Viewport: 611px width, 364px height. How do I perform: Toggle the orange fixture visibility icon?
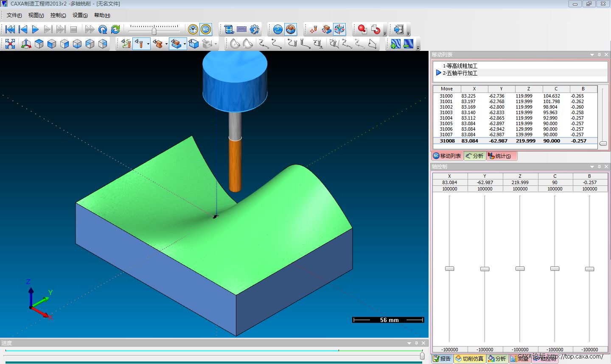pos(158,44)
